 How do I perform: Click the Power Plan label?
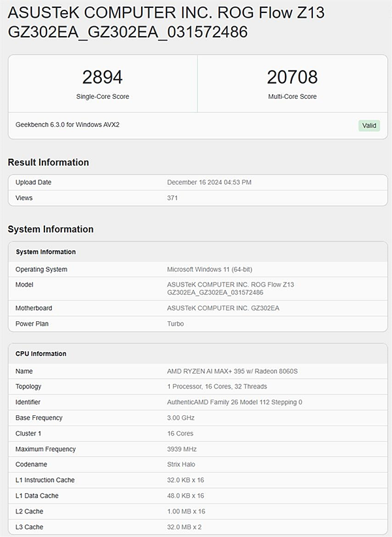pos(32,324)
